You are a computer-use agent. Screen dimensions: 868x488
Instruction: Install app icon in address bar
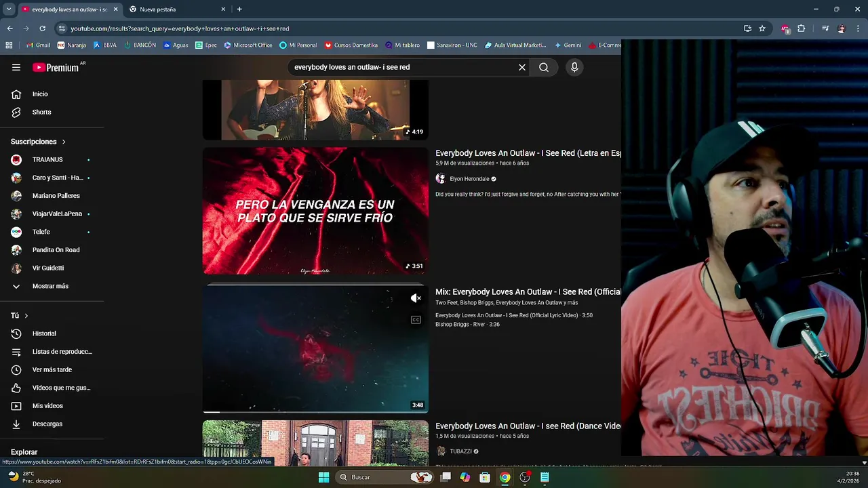(747, 28)
